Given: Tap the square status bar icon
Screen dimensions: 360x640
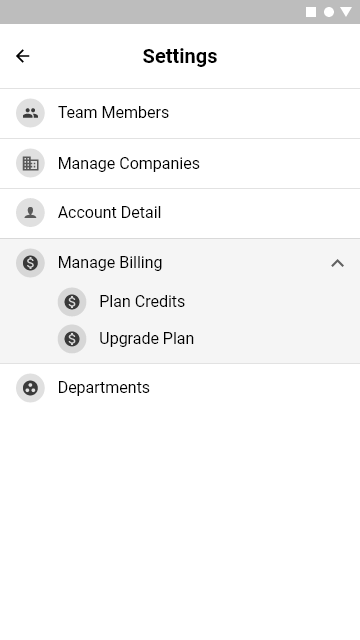Looking at the screenshot, I should (x=311, y=12).
